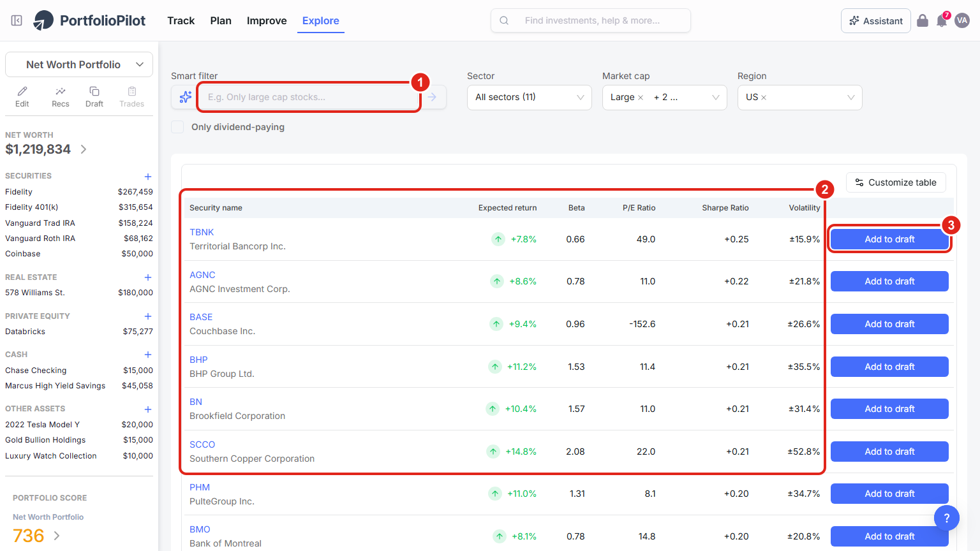This screenshot has width=980, height=551.
Task: Open the Assistant button
Action: click(876, 20)
